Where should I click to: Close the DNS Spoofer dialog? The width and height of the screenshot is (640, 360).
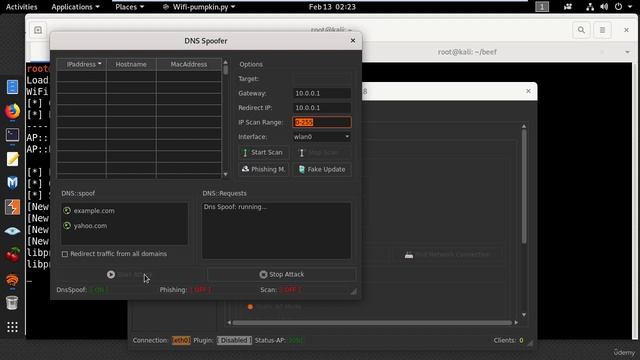(x=353, y=40)
